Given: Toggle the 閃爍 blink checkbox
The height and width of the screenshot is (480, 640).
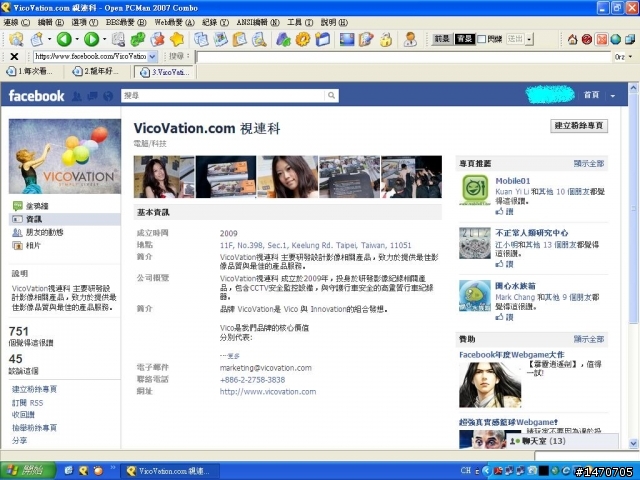Looking at the screenshot, I should pos(482,39).
